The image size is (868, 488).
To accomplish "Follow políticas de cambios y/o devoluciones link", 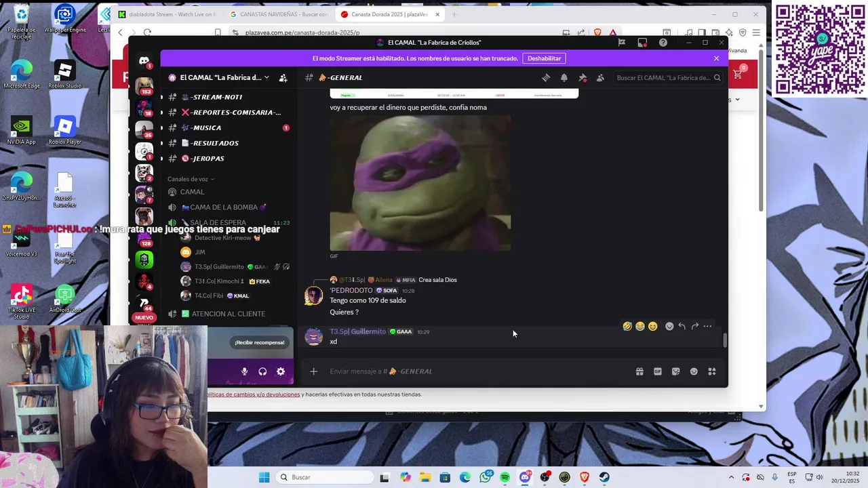I will [253, 394].
